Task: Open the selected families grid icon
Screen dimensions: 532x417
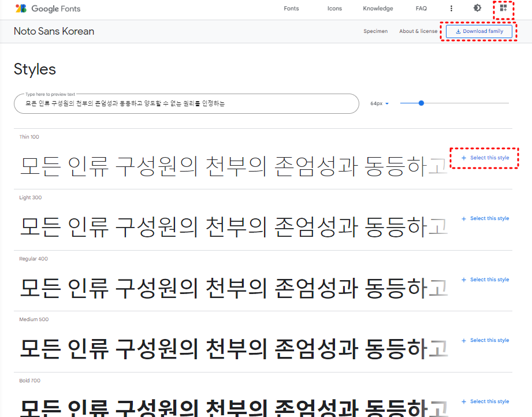Action: click(504, 8)
